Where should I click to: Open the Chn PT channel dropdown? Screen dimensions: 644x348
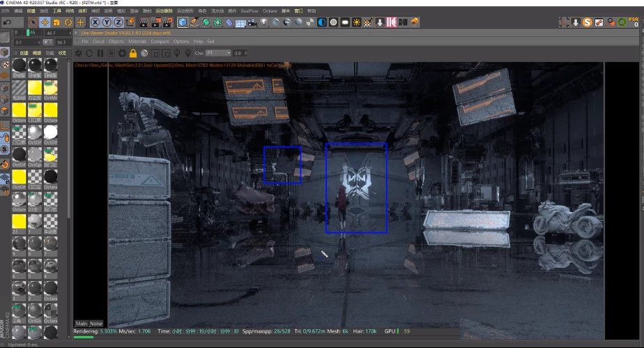click(x=217, y=53)
